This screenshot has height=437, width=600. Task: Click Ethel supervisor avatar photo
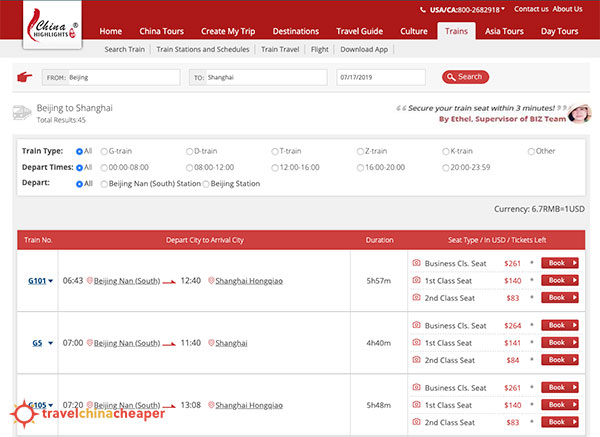[579, 114]
